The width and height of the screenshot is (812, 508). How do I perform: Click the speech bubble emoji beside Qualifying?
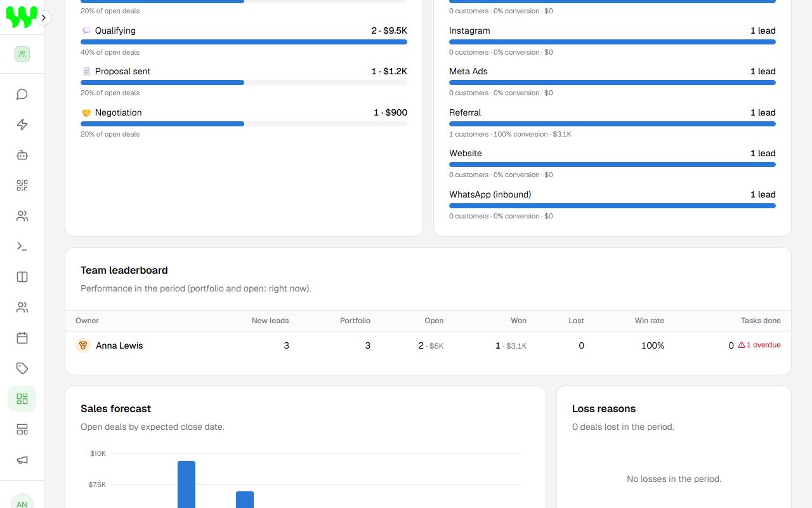pos(86,30)
